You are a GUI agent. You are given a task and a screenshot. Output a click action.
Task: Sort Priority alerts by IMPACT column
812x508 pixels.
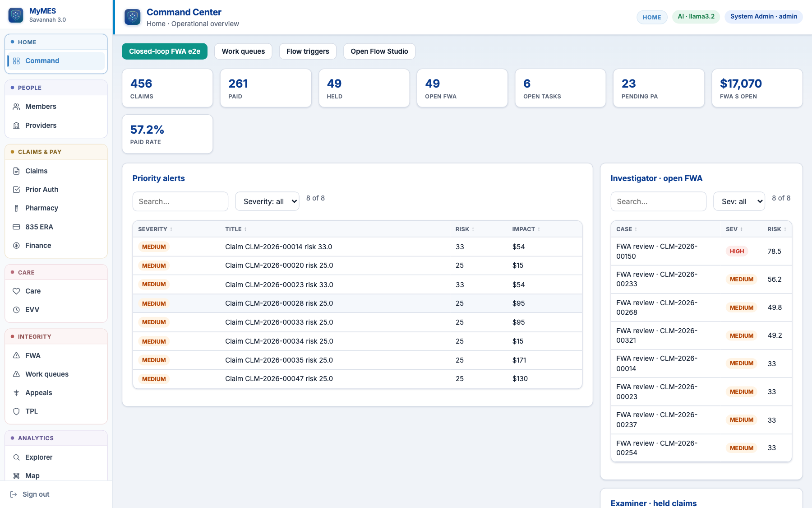click(526, 229)
